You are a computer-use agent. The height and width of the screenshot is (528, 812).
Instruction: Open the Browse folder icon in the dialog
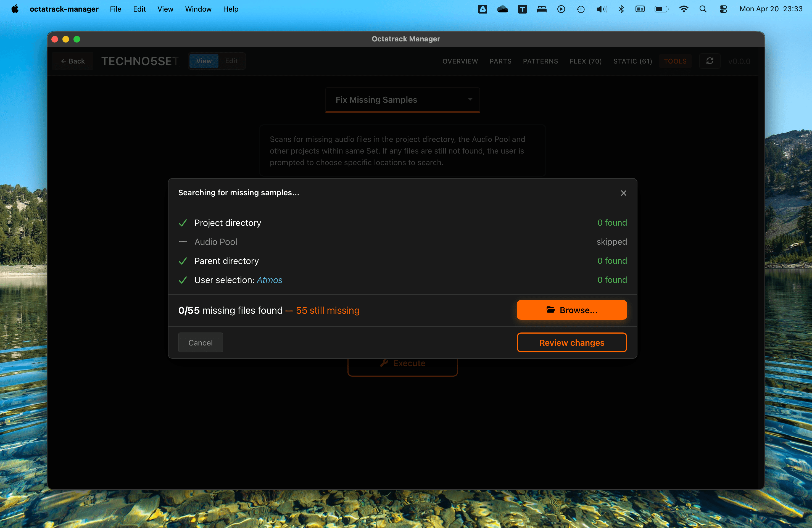click(551, 310)
